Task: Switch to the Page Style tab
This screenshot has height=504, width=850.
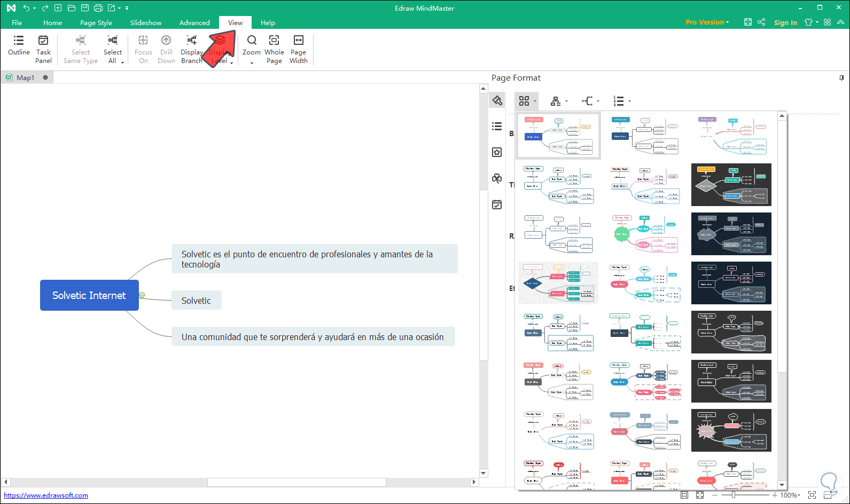Action: coord(96,22)
